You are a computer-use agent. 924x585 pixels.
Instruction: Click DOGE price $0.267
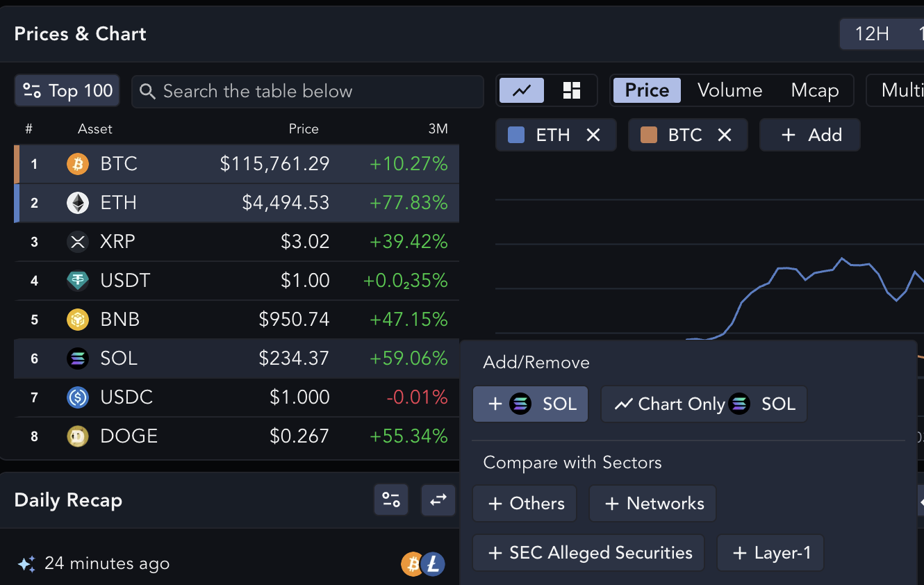pyautogui.click(x=299, y=436)
